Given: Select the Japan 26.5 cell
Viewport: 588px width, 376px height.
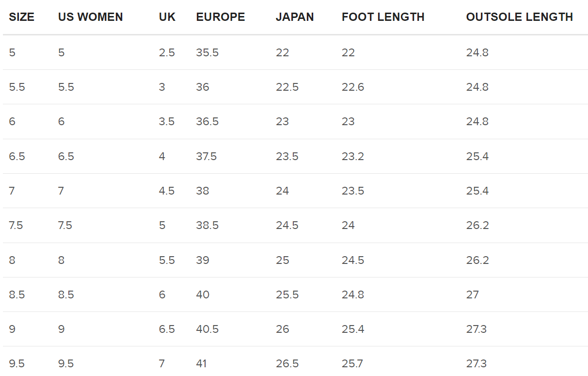Looking at the screenshot, I should (287, 363).
